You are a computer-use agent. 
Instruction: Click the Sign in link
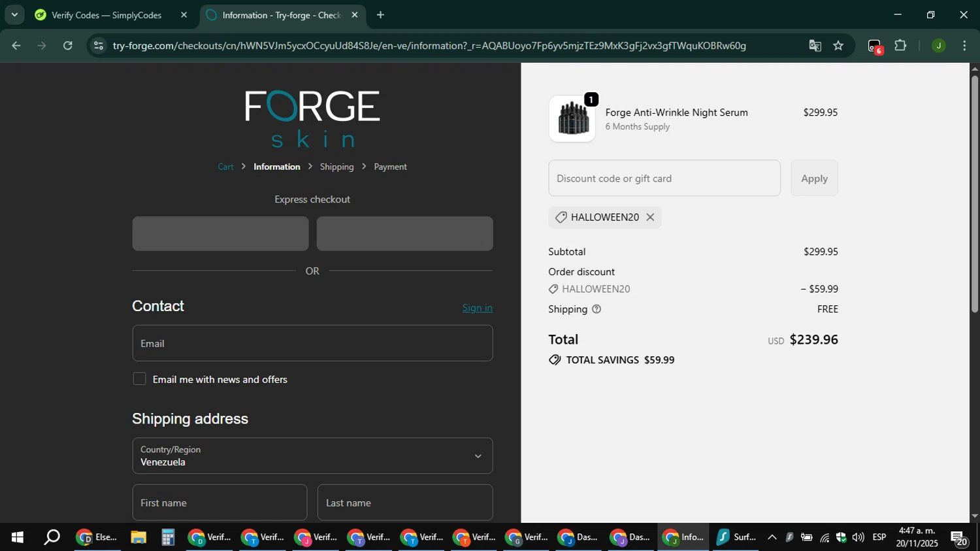click(477, 308)
